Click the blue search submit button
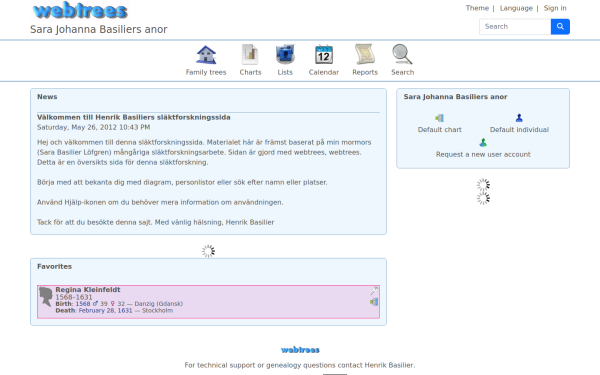600x375 pixels. 560,26
